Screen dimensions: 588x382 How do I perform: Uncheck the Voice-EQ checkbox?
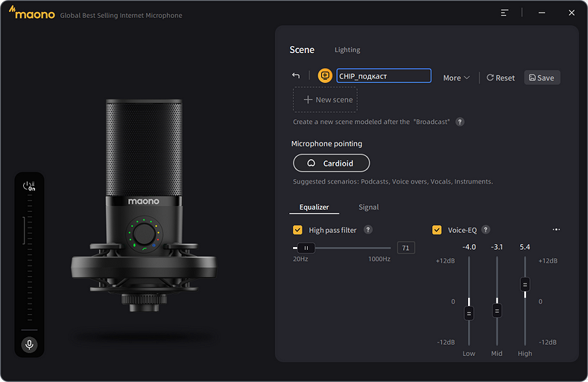(437, 231)
